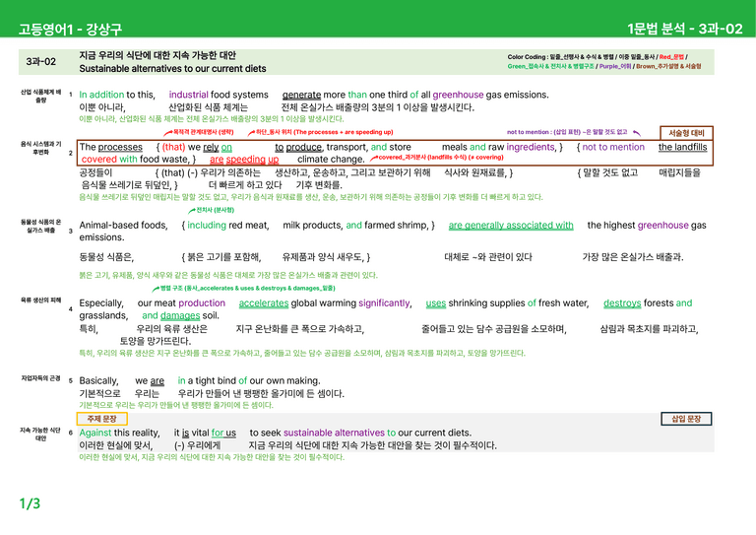Click the header text "1문법 분석 - 3과-02"
The image size is (756, 535).
(685, 29)
